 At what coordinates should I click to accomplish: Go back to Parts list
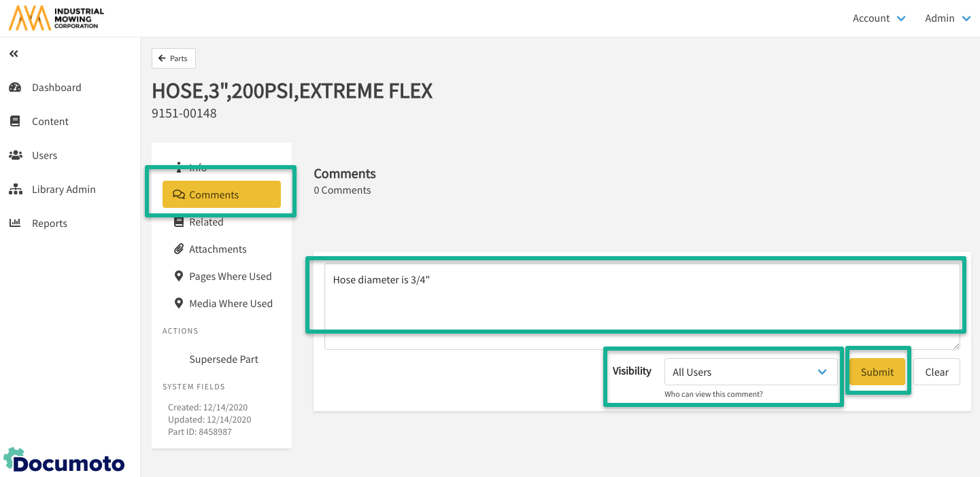(173, 58)
